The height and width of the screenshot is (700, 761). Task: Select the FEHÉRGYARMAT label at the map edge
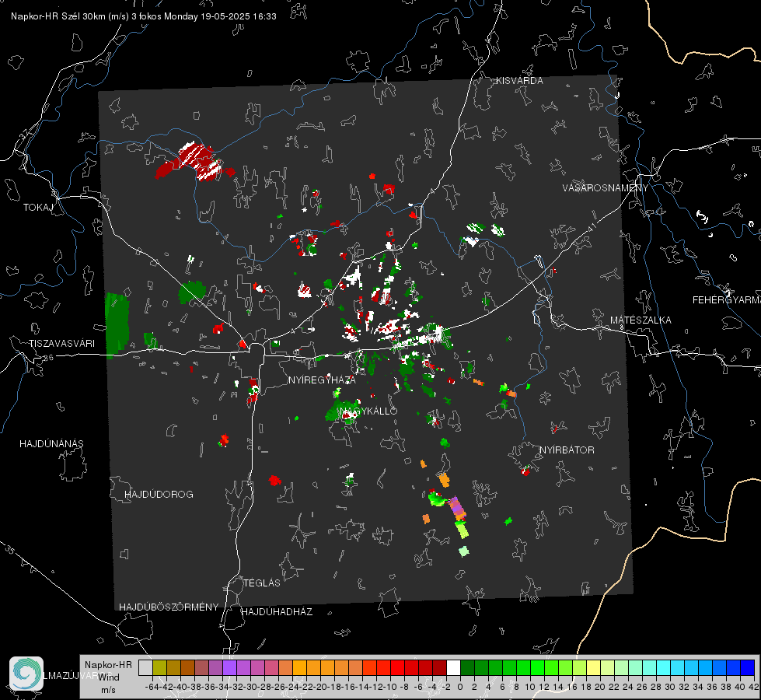727,300
